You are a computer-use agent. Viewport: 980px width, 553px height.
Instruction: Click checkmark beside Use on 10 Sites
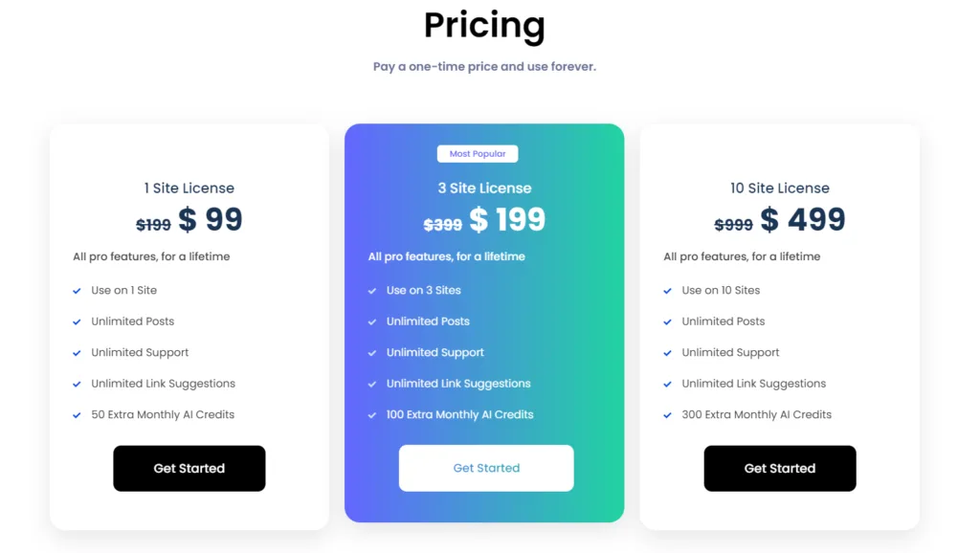pos(667,291)
